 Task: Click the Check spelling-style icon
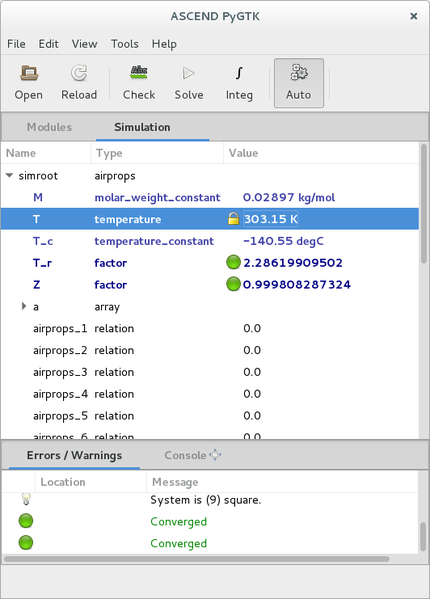point(139,72)
